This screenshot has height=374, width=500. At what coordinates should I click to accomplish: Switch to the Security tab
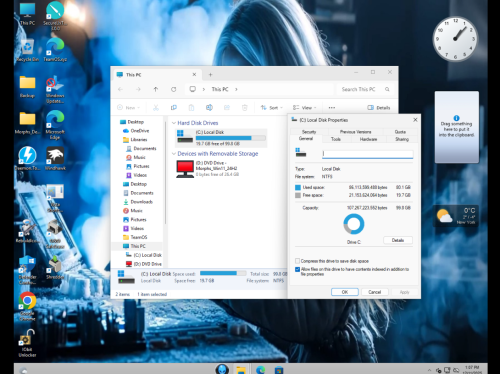(309, 132)
